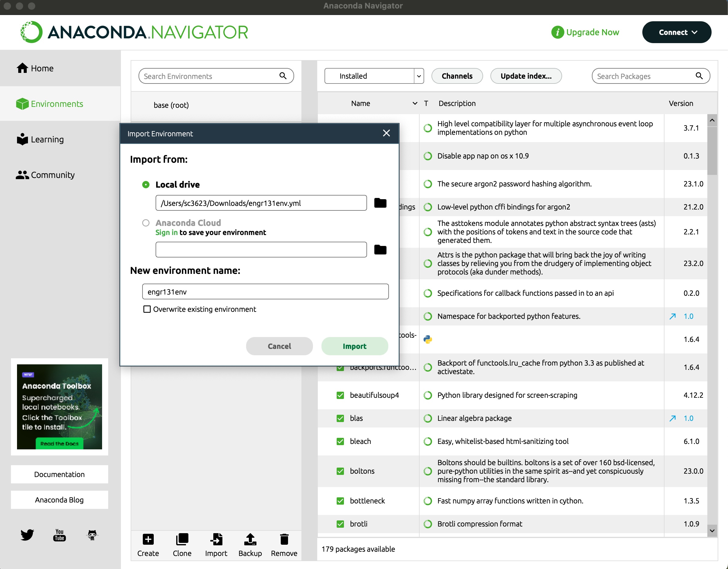Click the Name column sort chevron

pyautogui.click(x=415, y=103)
